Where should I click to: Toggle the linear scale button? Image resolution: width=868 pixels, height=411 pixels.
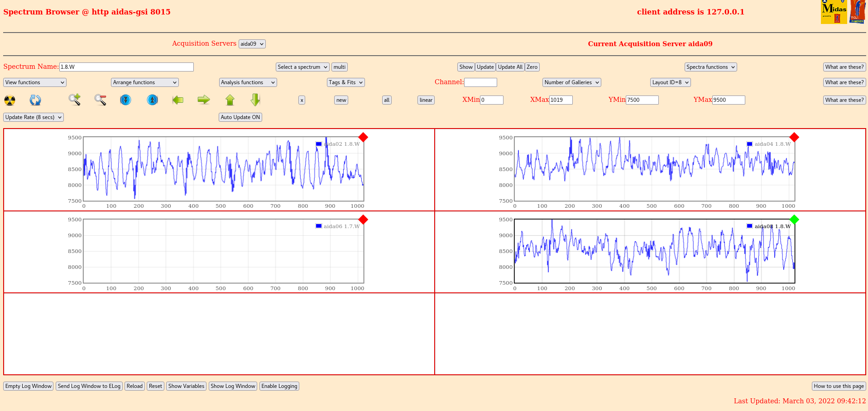click(426, 100)
